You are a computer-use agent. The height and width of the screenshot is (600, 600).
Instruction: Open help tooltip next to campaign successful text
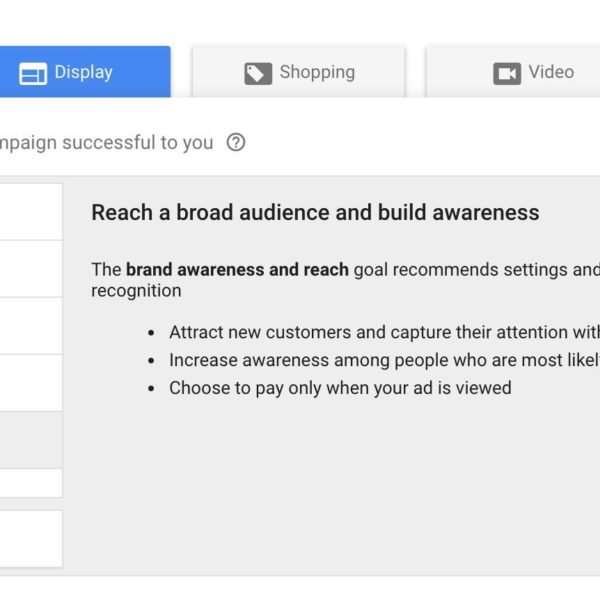236,142
